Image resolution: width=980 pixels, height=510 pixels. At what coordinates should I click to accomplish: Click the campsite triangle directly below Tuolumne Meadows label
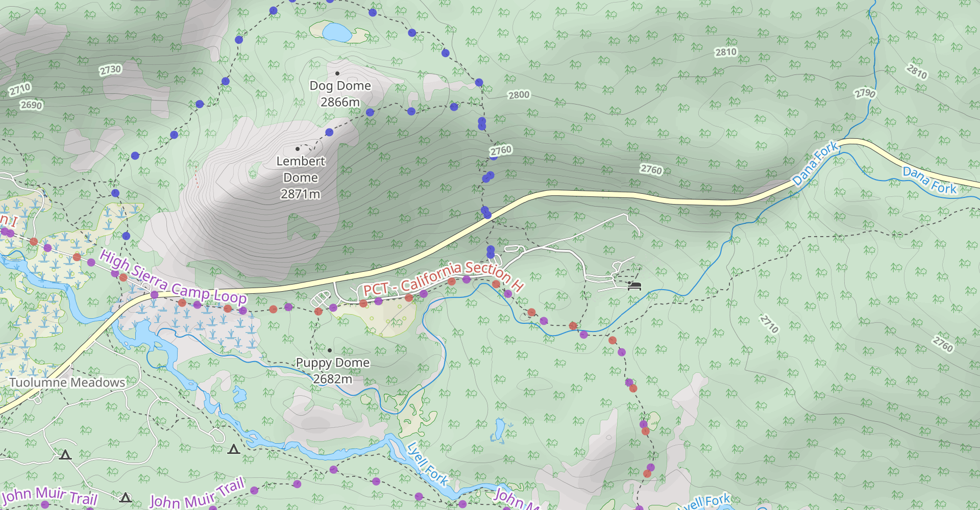point(65,454)
